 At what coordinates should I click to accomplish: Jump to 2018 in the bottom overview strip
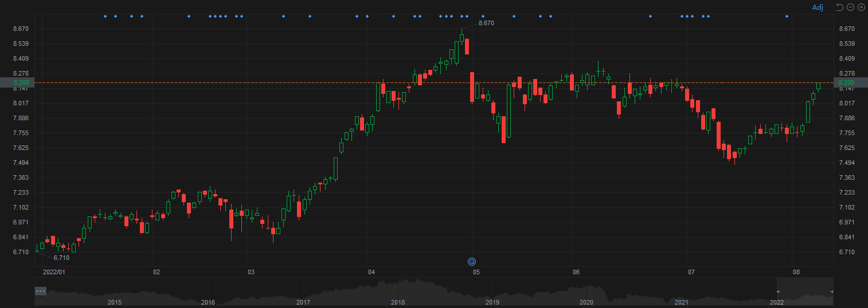tap(398, 302)
